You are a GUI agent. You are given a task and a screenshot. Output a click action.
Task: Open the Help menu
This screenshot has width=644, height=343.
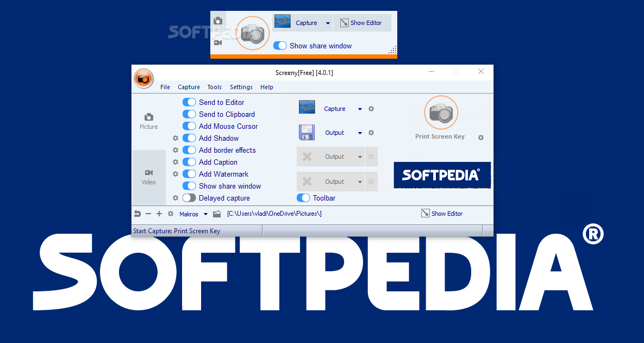[266, 87]
